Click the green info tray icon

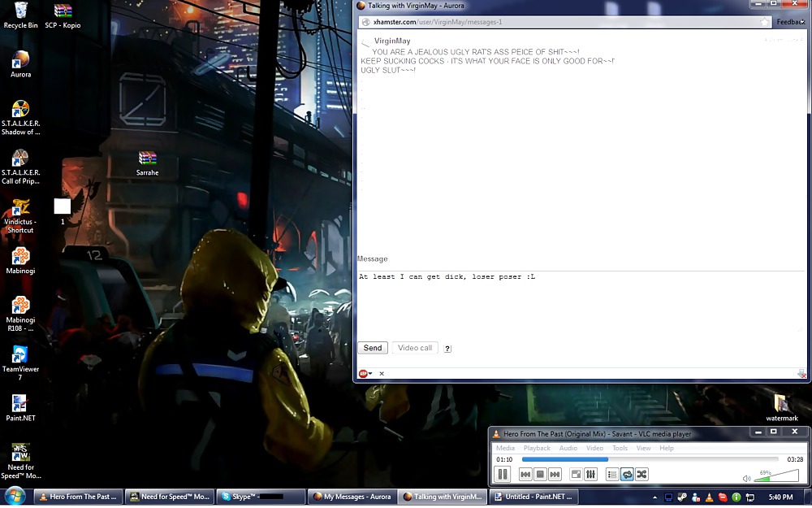[x=736, y=497]
